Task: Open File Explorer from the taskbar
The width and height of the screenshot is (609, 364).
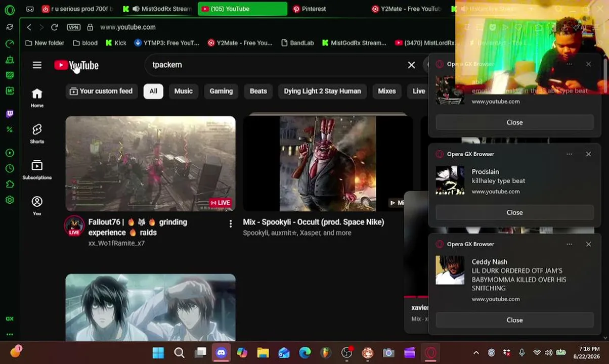Action: 263,352
